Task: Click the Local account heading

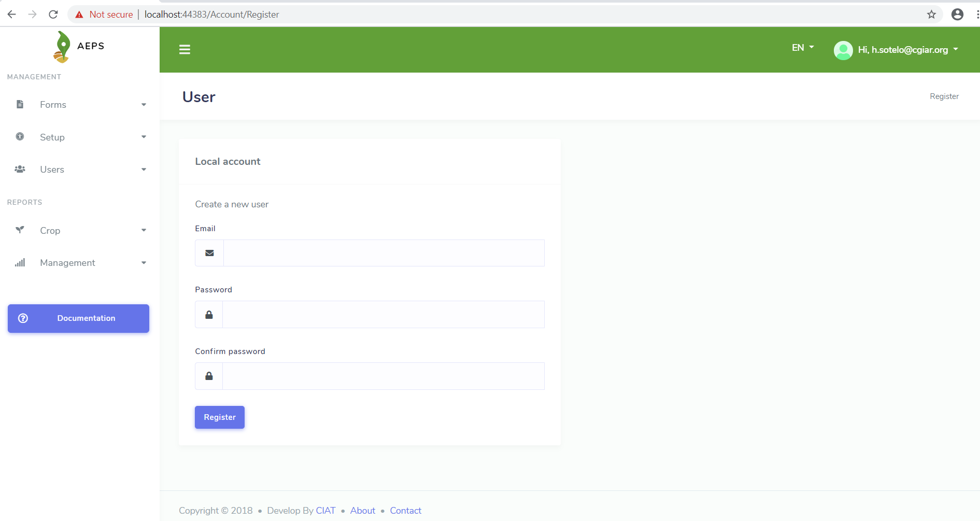Action: point(228,161)
